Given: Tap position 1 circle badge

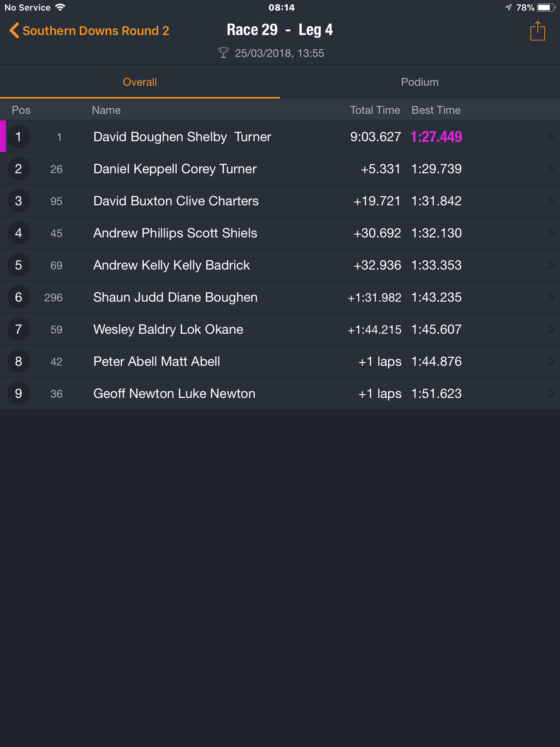Looking at the screenshot, I should pyautogui.click(x=19, y=137).
